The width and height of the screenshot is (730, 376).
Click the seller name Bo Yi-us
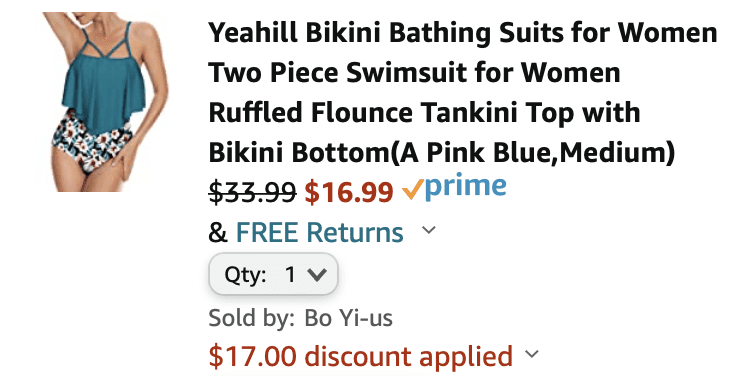click(x=348, y=318)
